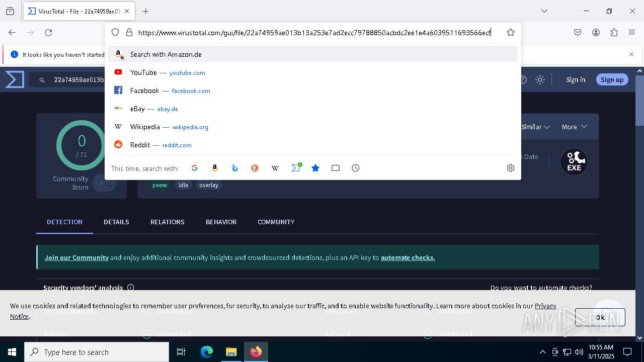Select Search with Amazon.de suggestion

coord(313,54)
